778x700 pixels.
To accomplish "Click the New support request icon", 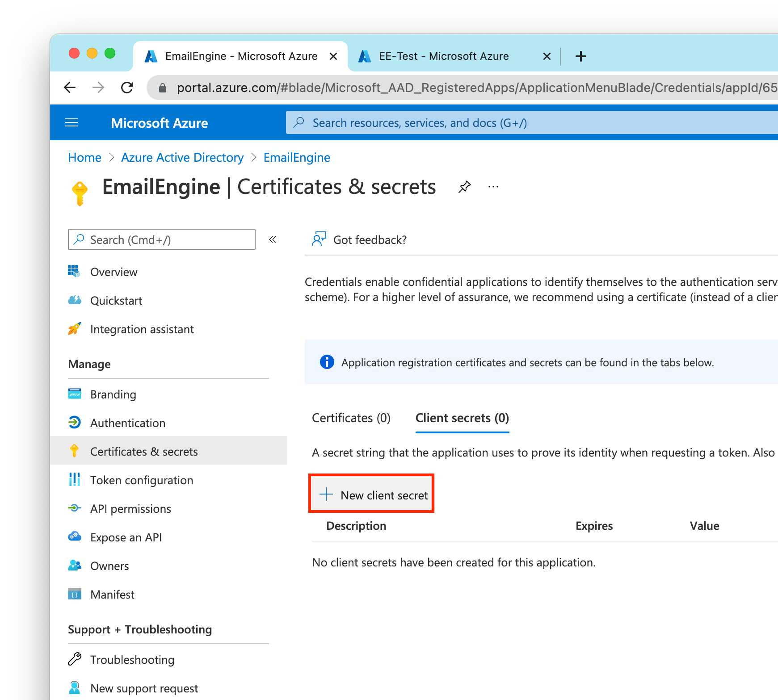I will pos(74,687).
